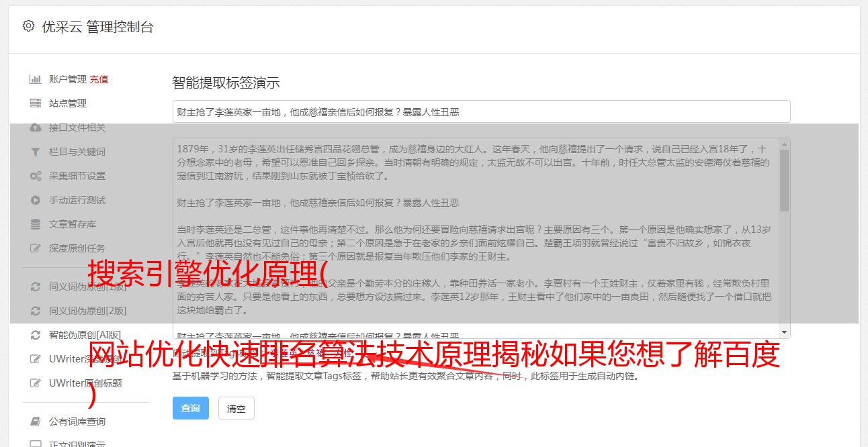Screen dimensions: 868x447
Task: Click the database icon for 文章暂存库
Action: click(35, 224)
